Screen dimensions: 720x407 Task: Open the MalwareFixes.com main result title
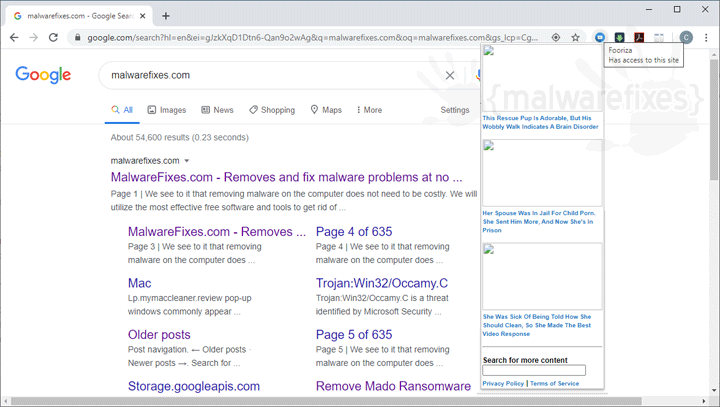tap(287, 177)
